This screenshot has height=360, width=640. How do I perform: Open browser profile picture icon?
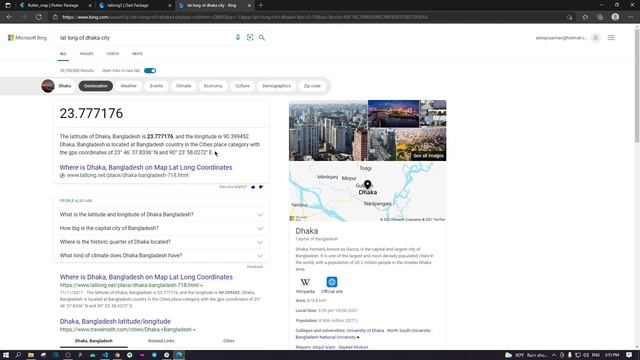pos(615,17)
